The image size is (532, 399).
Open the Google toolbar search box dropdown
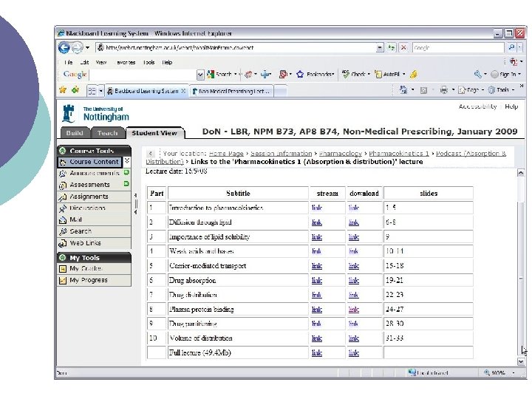pos(200,75)
